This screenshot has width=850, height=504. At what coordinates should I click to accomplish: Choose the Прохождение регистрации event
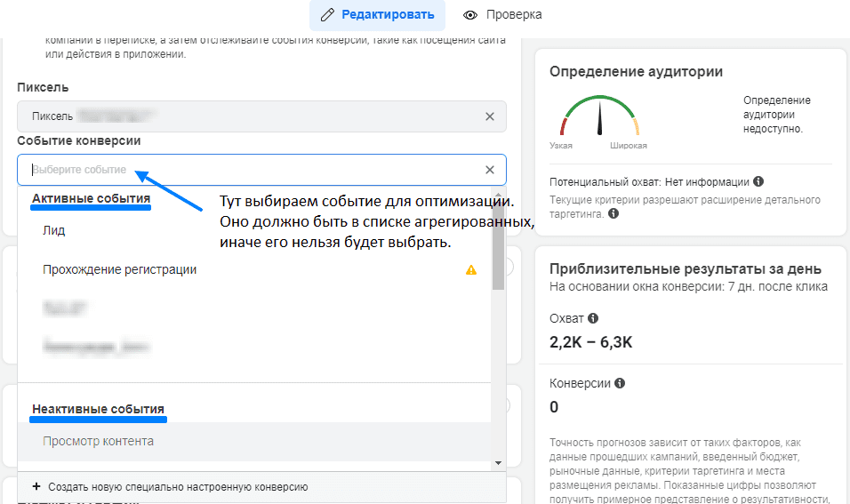click(x=120, y=269)
